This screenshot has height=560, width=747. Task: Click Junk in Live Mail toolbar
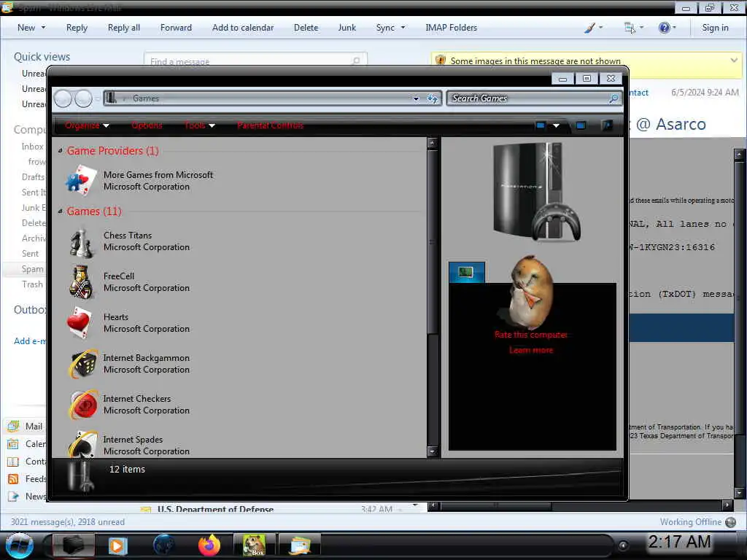(x=347, y=28)
